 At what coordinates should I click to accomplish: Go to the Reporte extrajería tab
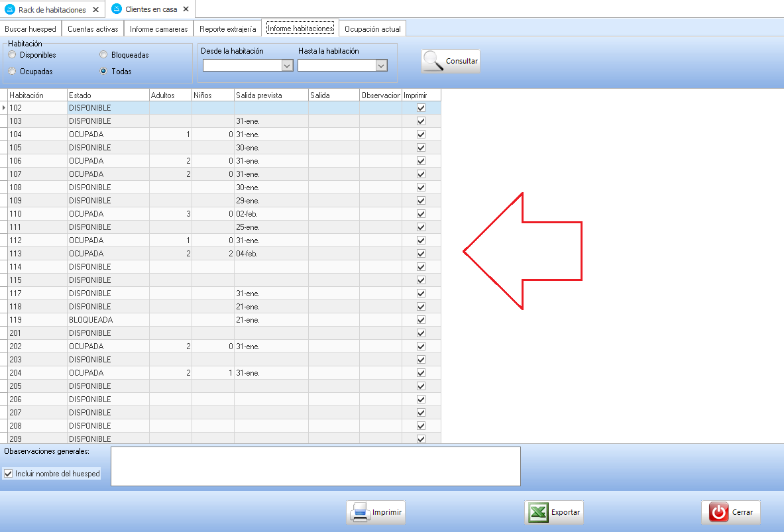227,29
